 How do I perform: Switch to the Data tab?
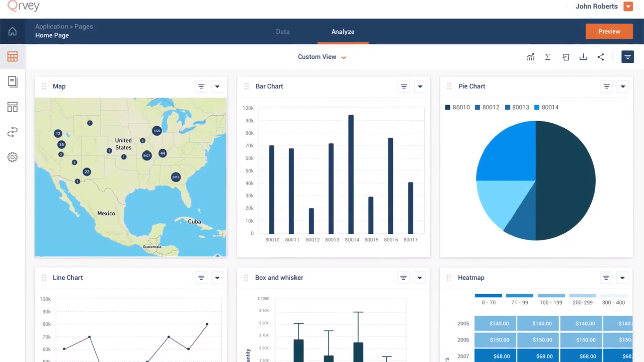click(x=282, y=32)
